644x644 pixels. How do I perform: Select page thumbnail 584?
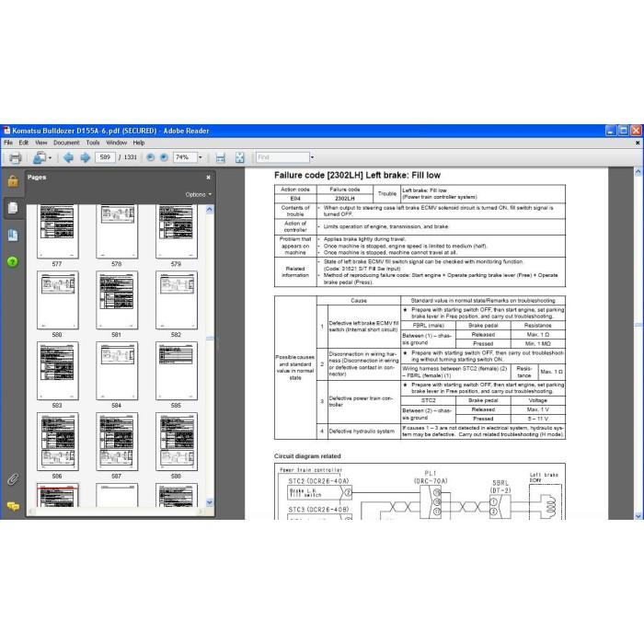coord(117,371)
